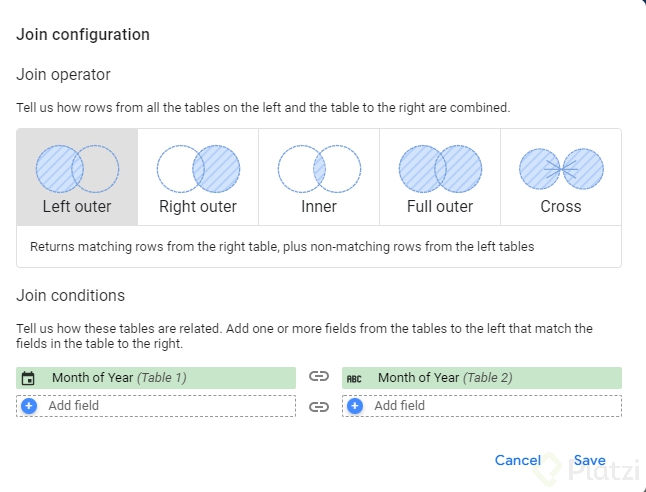This screenshot has height=492, width=646.
Task: Click the calendar icon beside Table 1 field
Action: 29,378
